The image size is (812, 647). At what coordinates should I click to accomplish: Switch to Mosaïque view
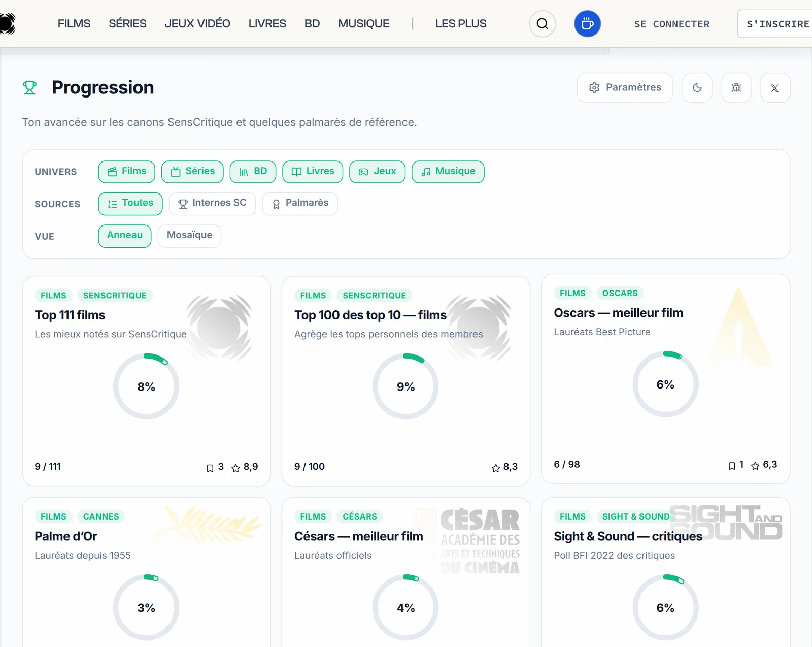189,236
